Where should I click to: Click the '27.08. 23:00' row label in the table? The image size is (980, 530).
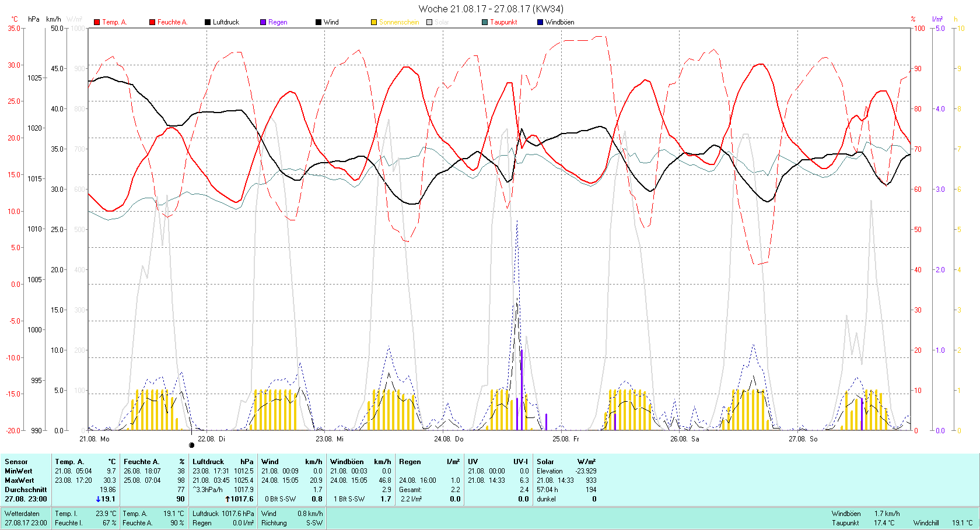[26, 499]
